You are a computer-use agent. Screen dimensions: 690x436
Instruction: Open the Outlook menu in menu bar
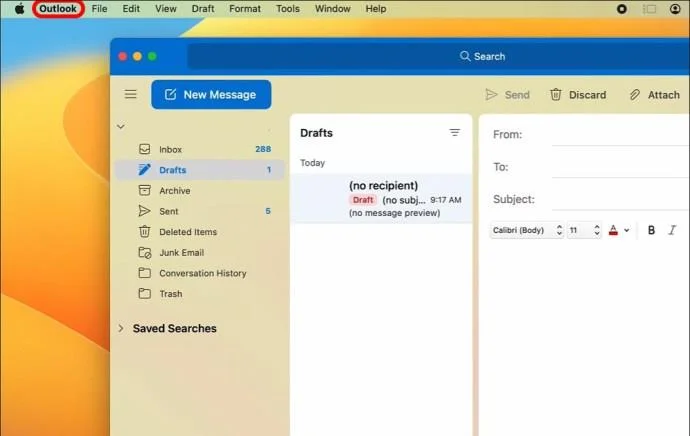point(57,9)
